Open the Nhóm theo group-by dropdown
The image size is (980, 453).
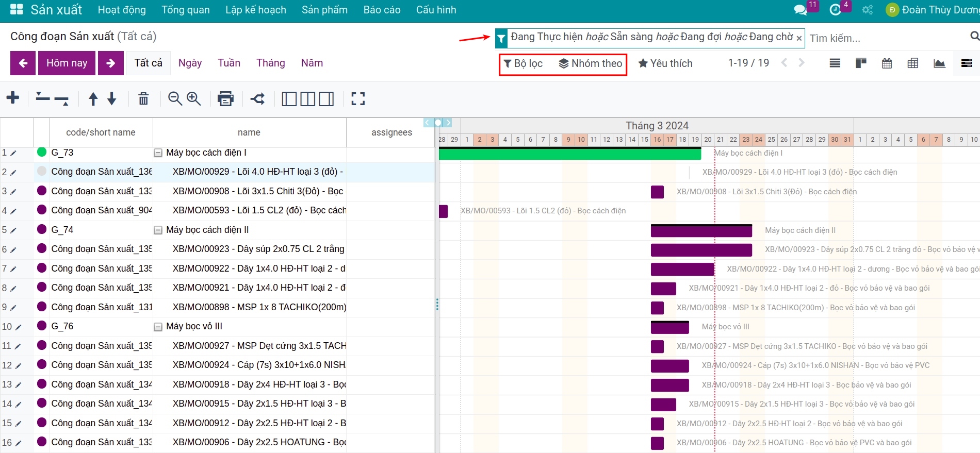point(591,63)
